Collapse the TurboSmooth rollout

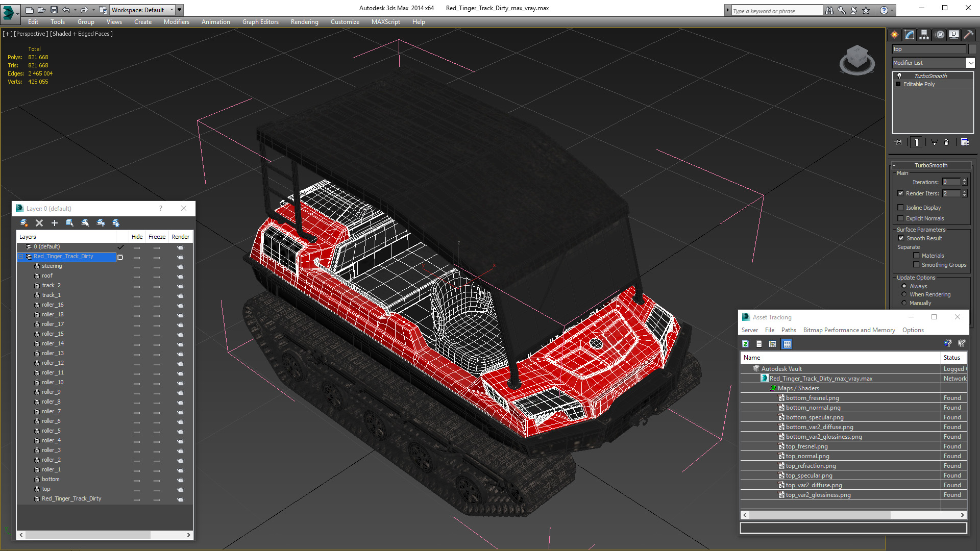click(895, 165)
